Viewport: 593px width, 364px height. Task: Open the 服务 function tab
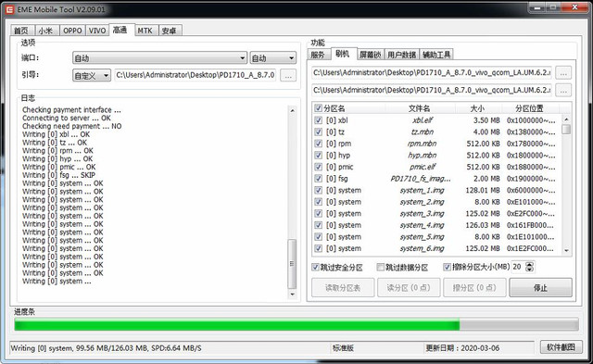(x=318, y=55)
